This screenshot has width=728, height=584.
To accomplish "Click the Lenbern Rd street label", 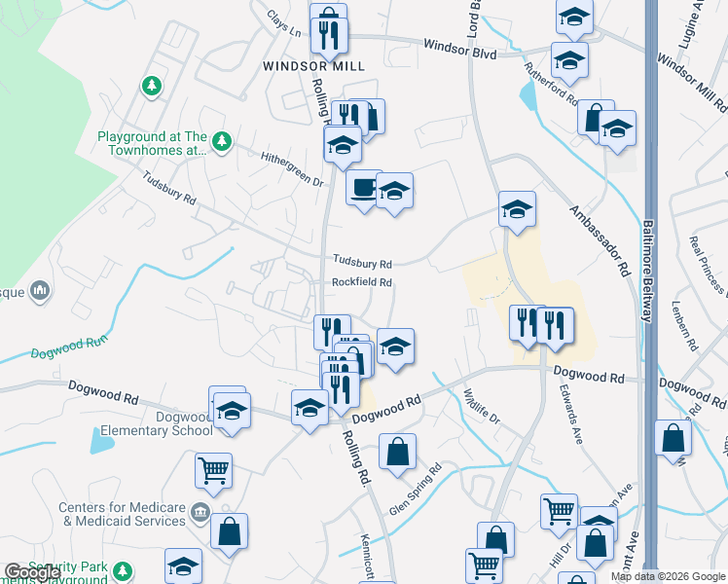I will 685,326.
